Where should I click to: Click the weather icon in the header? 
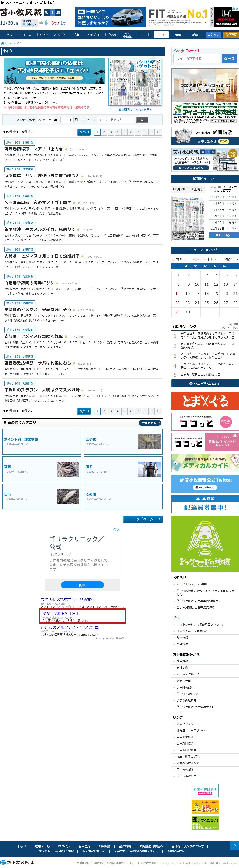pos(43,23)
